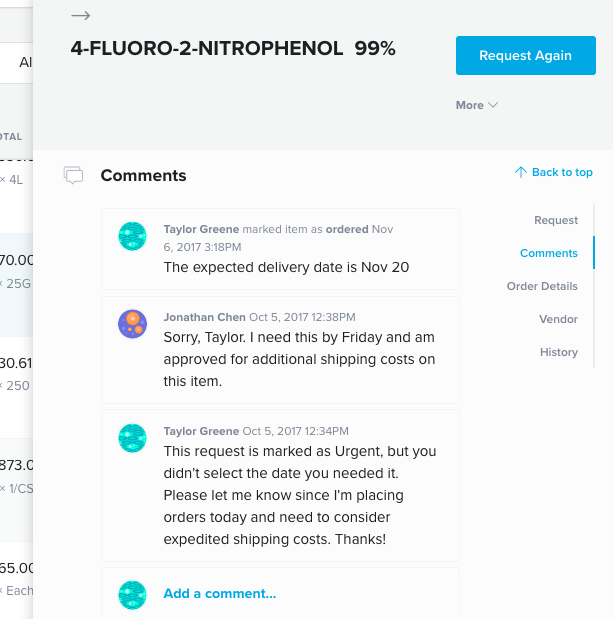The height and width of the screenshot is (619, 613).
Task: Select Comments in the side navigation
Action: coord(549,253)
